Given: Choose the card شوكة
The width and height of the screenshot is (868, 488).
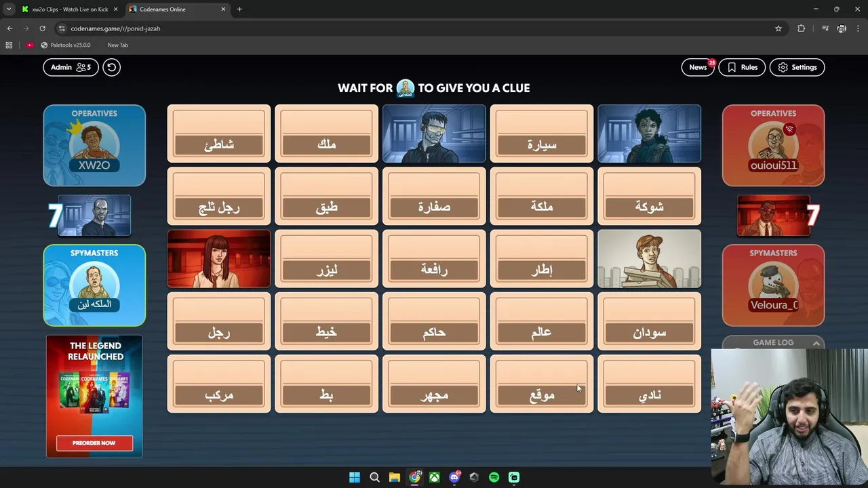Looking at the screenshot, I should click(649, 196).
